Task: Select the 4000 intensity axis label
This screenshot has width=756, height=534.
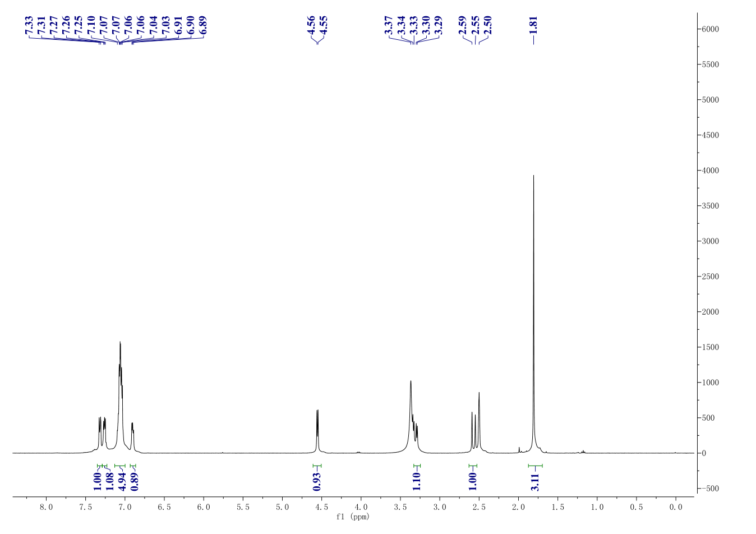Action: click(x=711, y=171)
